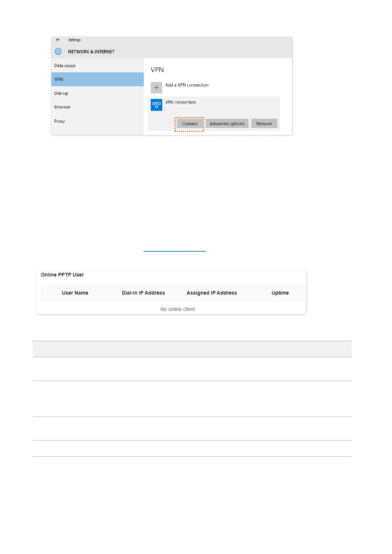Screen dimensions: 392x554
Task: Click the Assigned IP Address column header
Action: [x=212, y=293]
